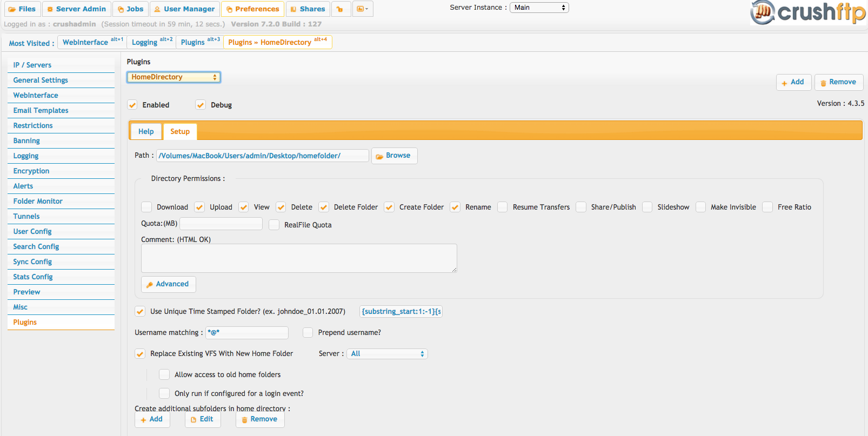Open General Settings in sidebar

tap(61, 80)
